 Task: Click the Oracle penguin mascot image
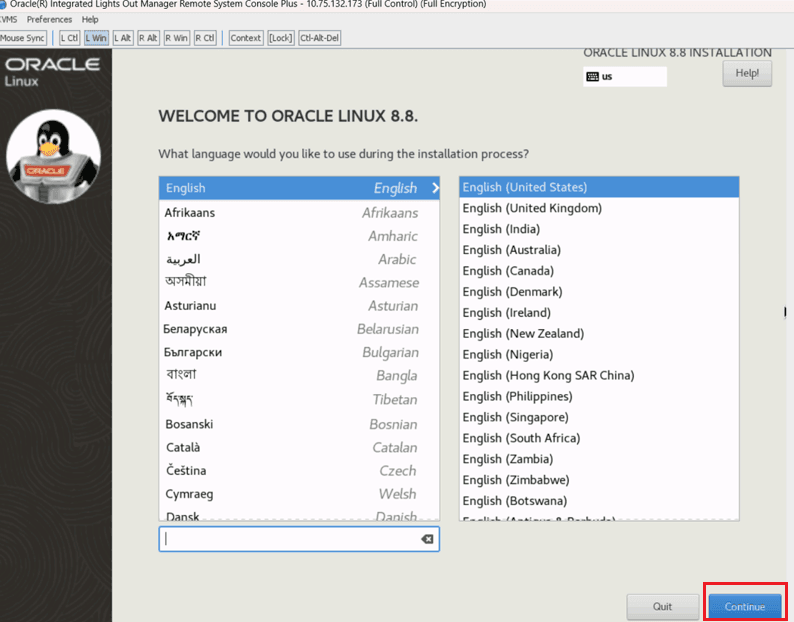(x=53, y=157)
